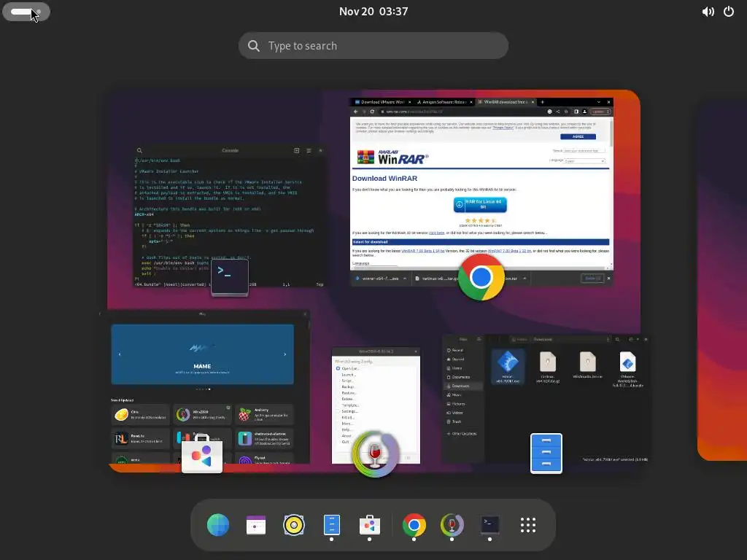
Task: Open view options dropdown in Files header
Action: 638,340
